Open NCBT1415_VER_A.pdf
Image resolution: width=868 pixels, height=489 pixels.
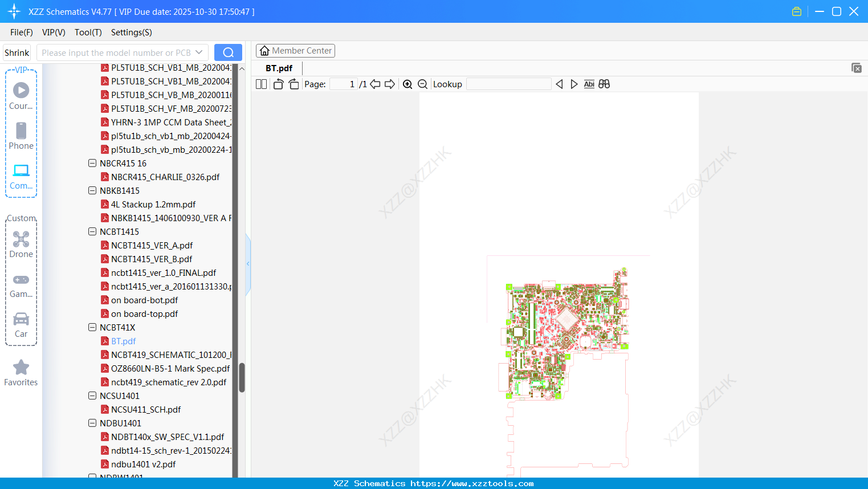(x=152, y=245)
